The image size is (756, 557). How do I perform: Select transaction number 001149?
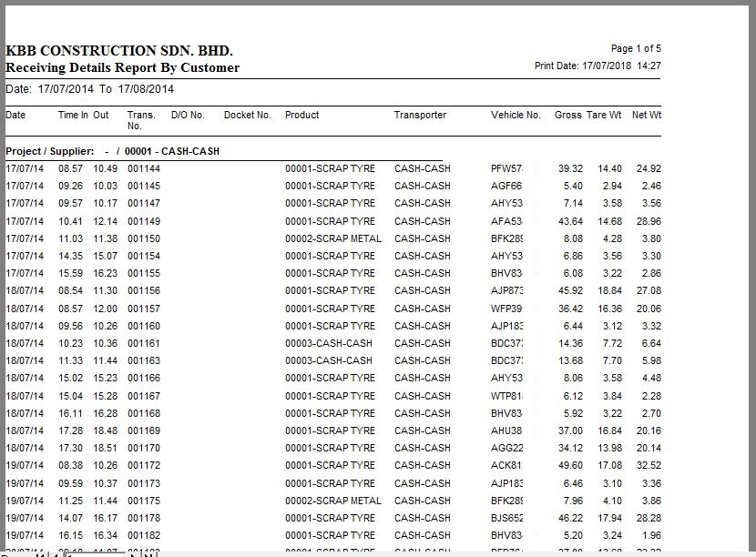144,222
